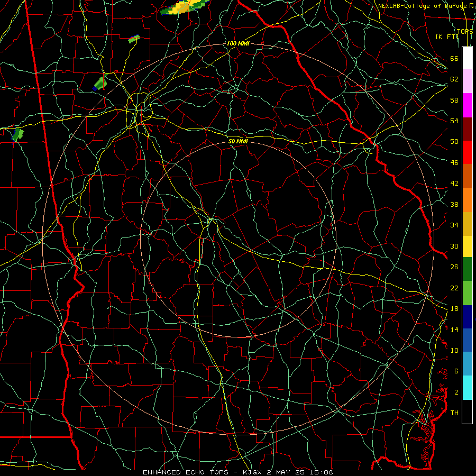Pick the dark red legend swatch
This screenshot has width=476, height=476.
point(467,129)
